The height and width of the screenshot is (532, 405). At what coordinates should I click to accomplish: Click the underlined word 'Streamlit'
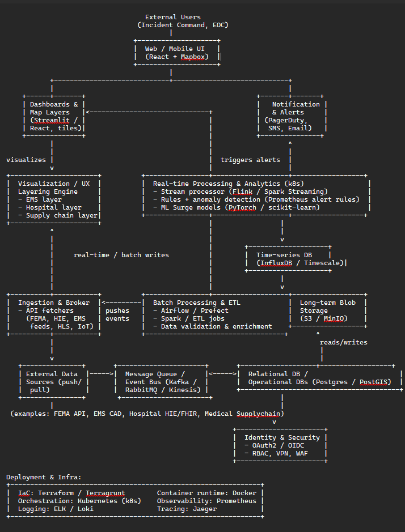tap(52, 120)
